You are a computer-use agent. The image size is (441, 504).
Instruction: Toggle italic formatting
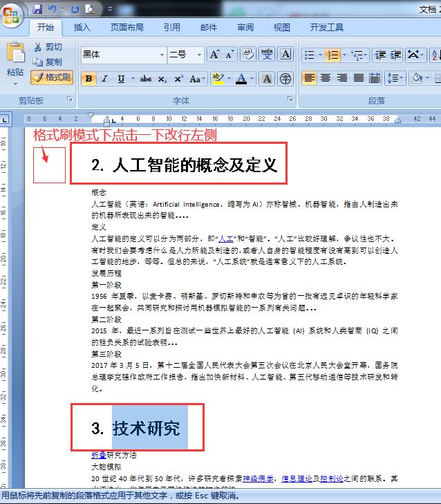point(104,79)
